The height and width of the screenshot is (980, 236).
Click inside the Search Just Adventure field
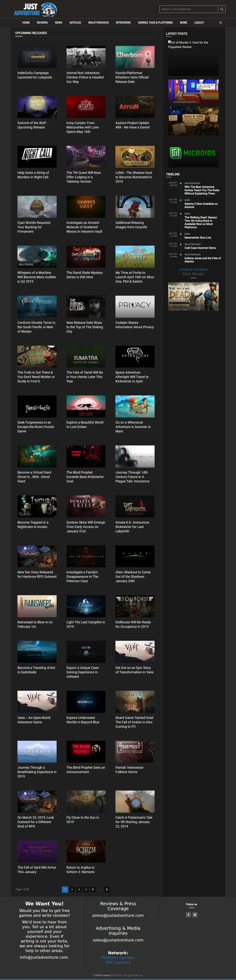point(189,9)
